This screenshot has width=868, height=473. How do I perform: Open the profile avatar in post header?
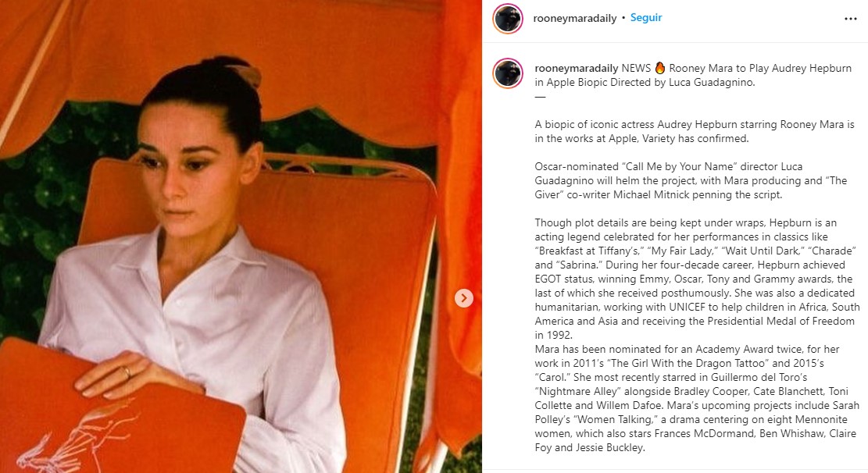pyautogui.click(x=508, y=18)
